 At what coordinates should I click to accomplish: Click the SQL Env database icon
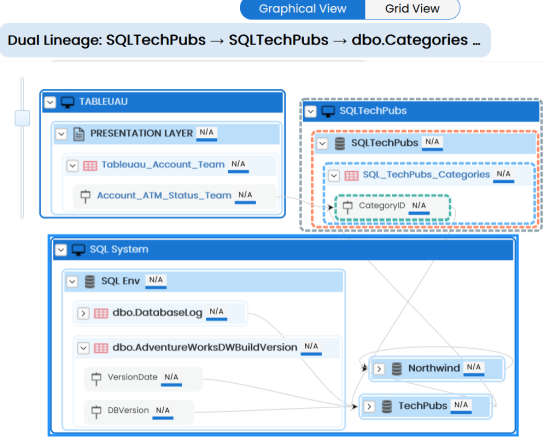point(90,281)
